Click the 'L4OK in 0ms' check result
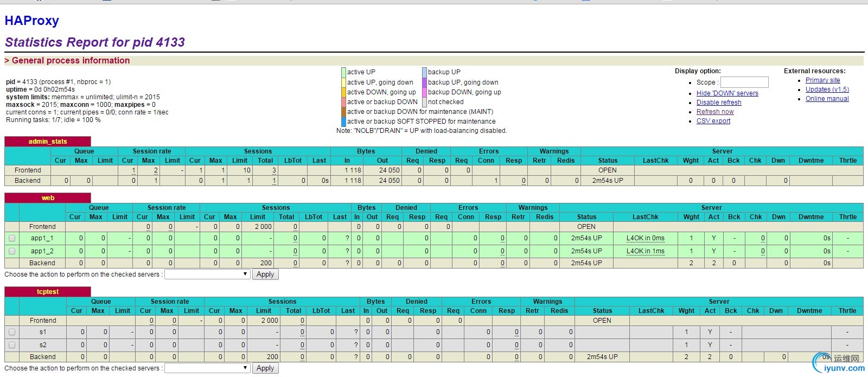 [646, 238]
